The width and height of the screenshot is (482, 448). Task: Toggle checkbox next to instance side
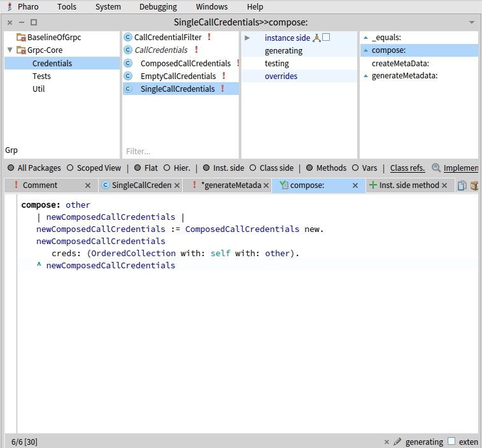326,37
